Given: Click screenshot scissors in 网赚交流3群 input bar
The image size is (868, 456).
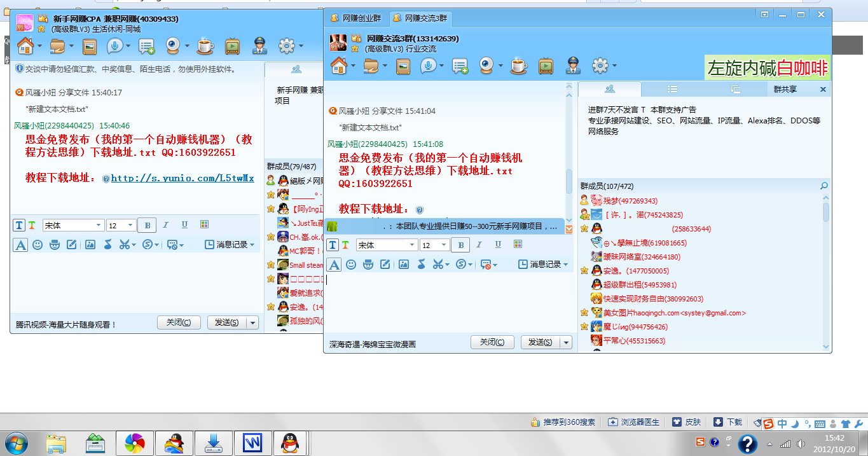Looking at the screenshot, I should tap(438, 264).
